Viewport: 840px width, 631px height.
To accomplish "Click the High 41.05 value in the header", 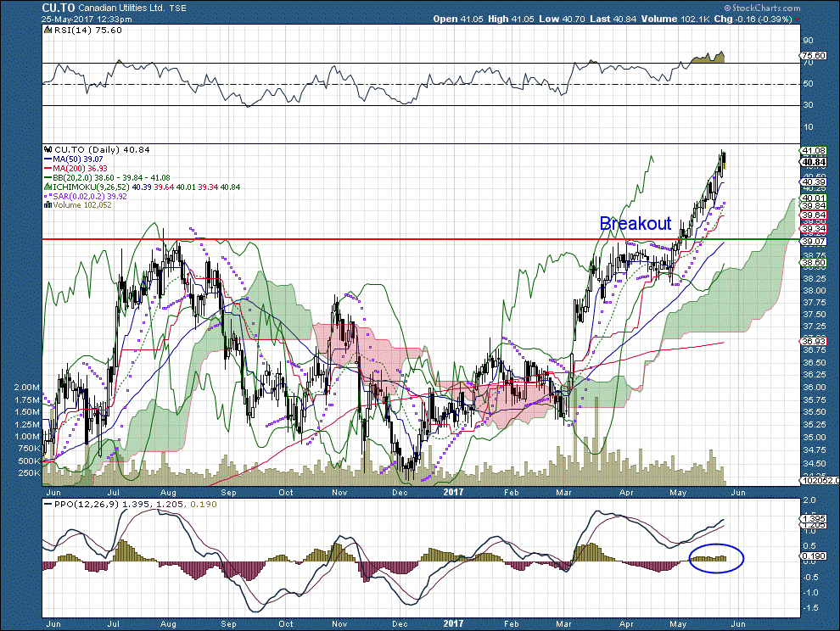I will coord(511,19).
